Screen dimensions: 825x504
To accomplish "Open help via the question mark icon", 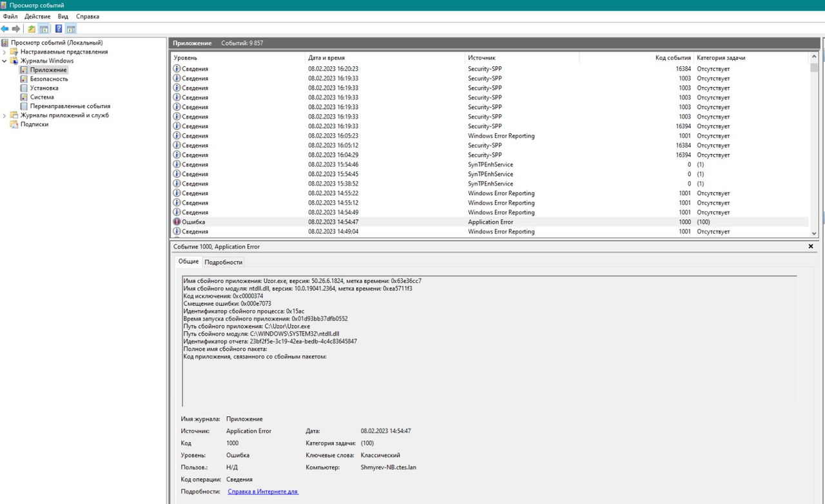I will [x=59, y=29].
